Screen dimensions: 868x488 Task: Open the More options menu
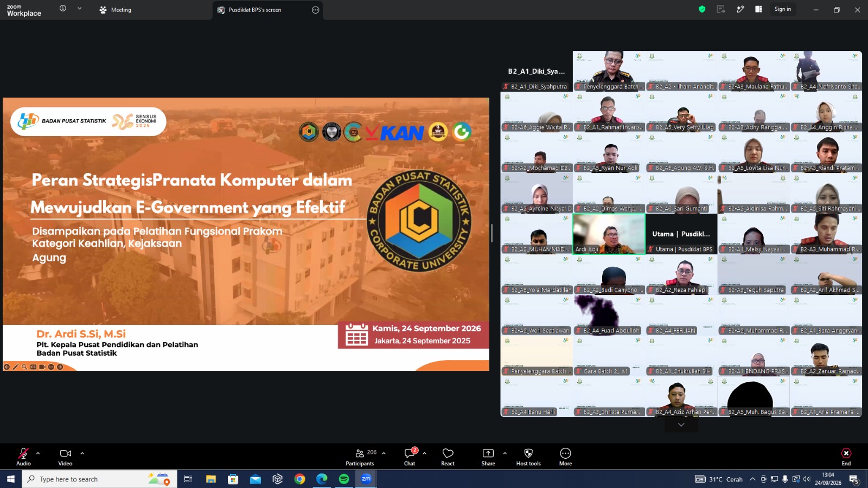point(565,457)
